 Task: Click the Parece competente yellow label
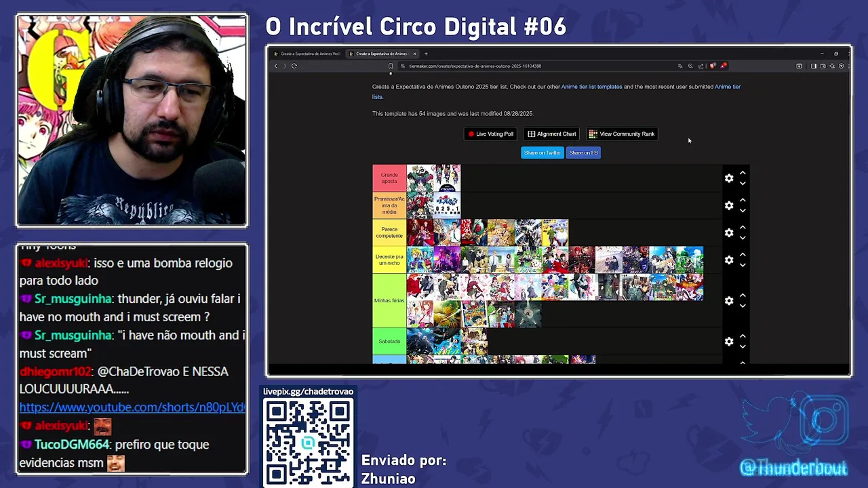click(389, 232)
